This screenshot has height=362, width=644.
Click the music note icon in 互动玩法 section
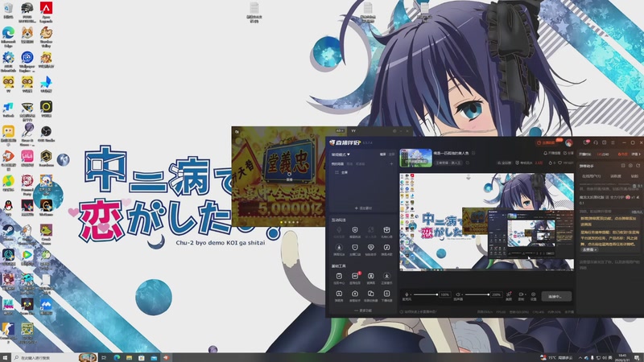pyautogui.click(x=386, y=248)
